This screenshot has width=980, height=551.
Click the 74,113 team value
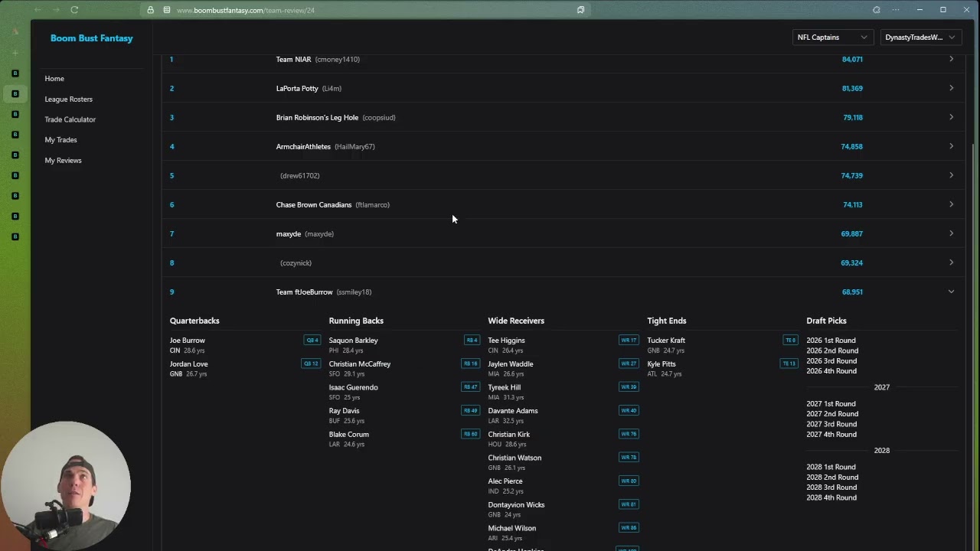852,204
